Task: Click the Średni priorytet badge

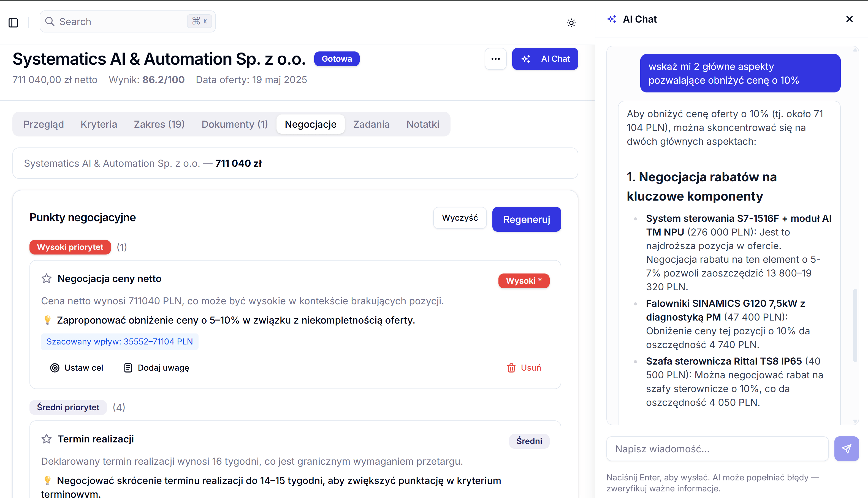Action: (x=68, y=407)
